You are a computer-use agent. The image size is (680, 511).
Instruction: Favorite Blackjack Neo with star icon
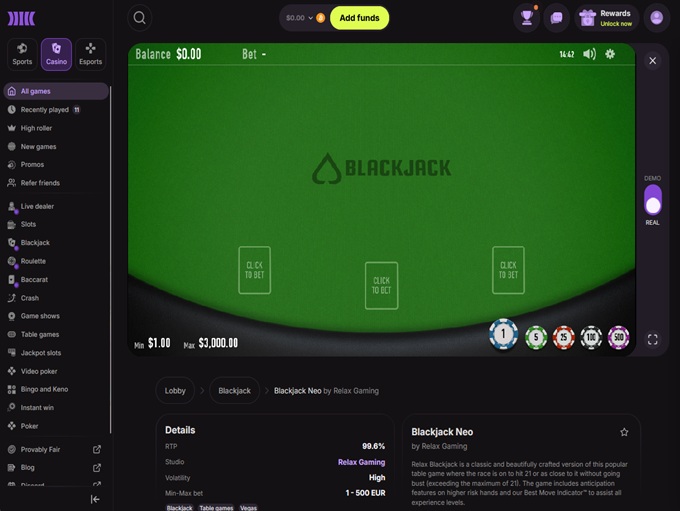coord(624,432)
